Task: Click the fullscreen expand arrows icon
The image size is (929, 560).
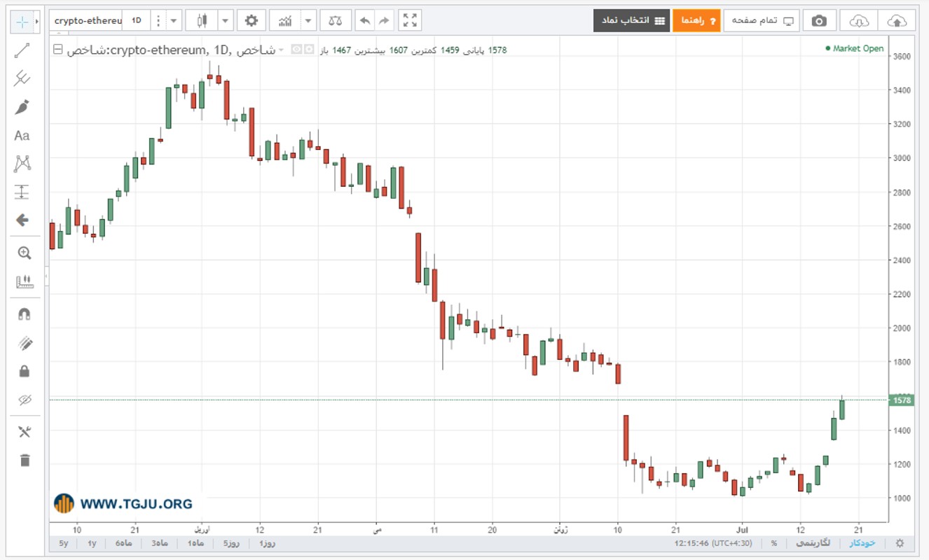Action: tap(410, 20)
